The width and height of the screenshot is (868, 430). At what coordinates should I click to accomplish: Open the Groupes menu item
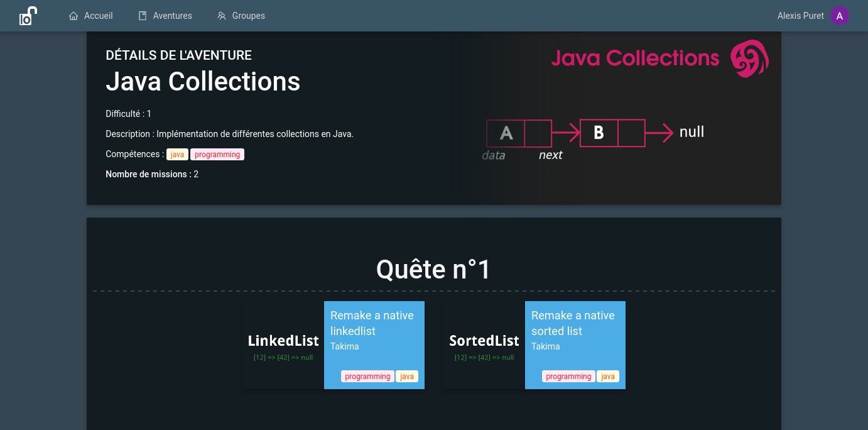pos(241,16)
